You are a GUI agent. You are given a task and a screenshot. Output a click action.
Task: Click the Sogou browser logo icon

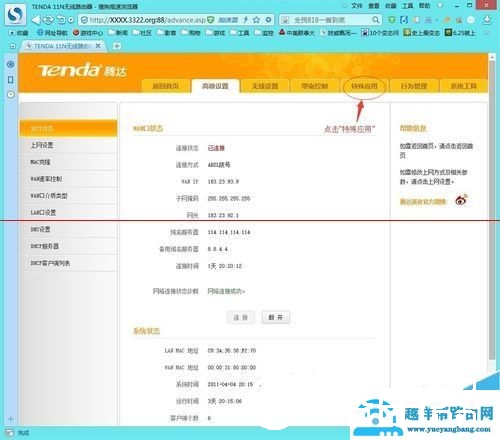15,14
